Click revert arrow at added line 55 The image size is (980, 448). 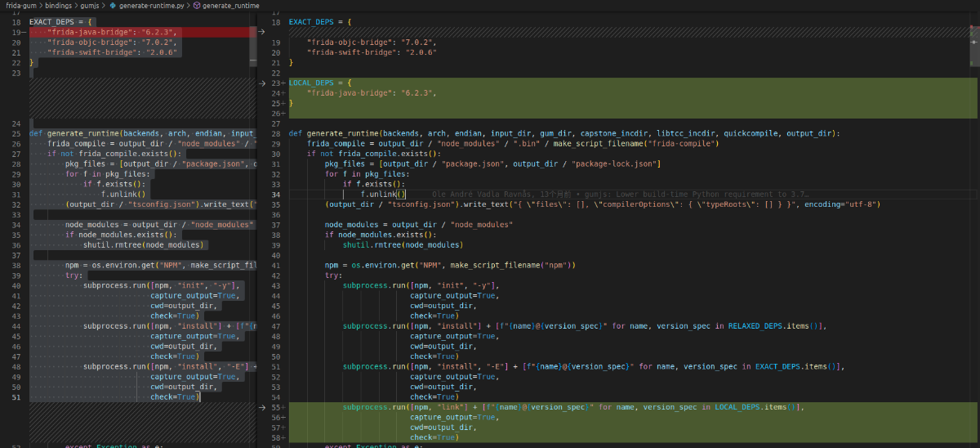point(261,407)
